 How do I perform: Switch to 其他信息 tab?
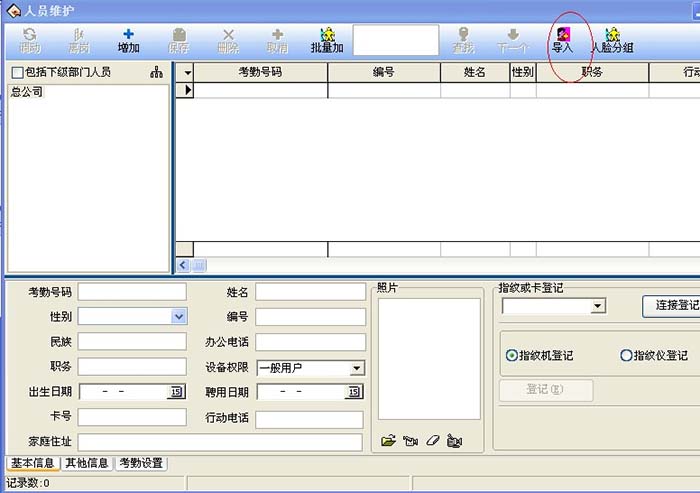(87, 463)
